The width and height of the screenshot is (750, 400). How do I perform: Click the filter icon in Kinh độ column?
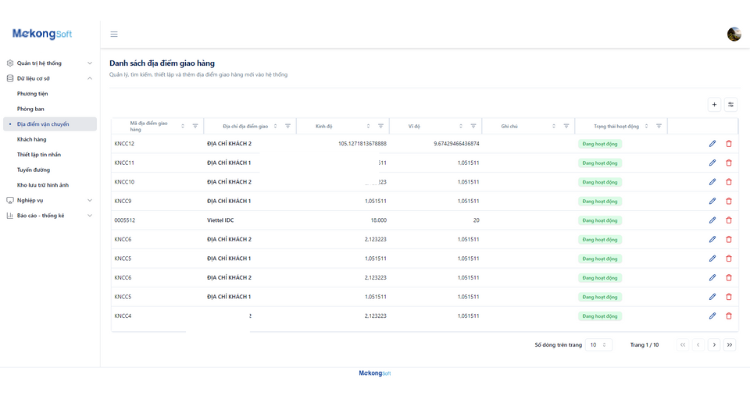(381, 126)
